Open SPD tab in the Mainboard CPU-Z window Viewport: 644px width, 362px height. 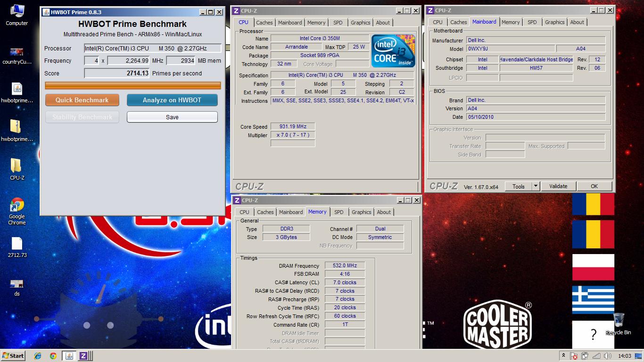(532, 22)
